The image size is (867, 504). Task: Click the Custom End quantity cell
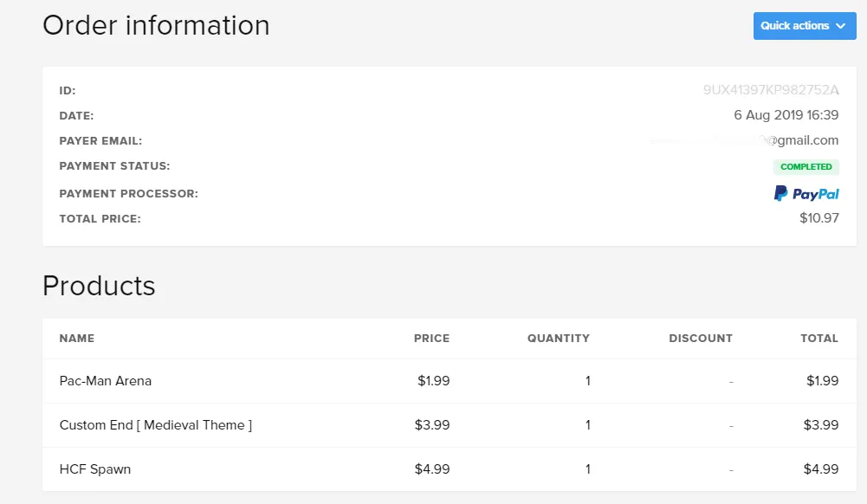click(588, 425)
